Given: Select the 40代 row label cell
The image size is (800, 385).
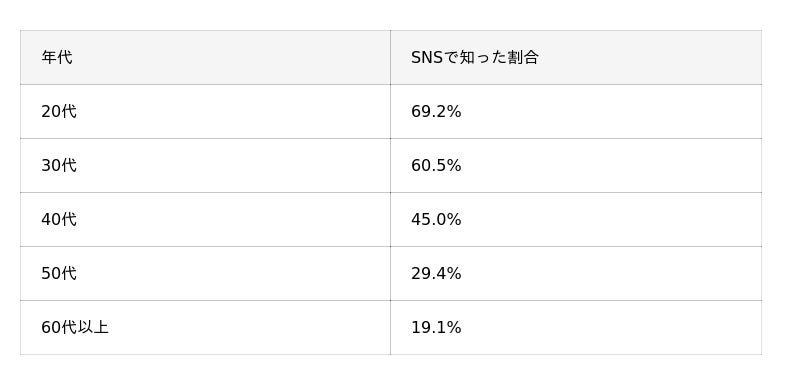Looking at the screenshot, I should pos(205,219).
